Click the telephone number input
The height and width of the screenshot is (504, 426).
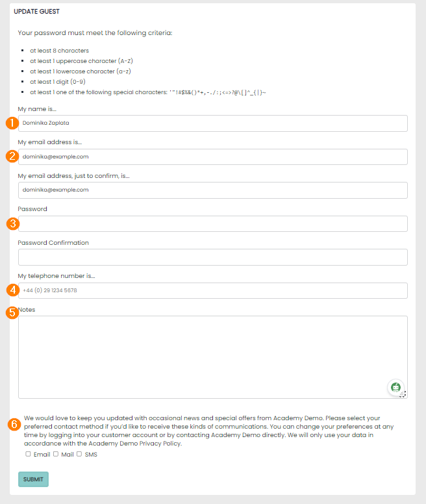click(213, 290)
